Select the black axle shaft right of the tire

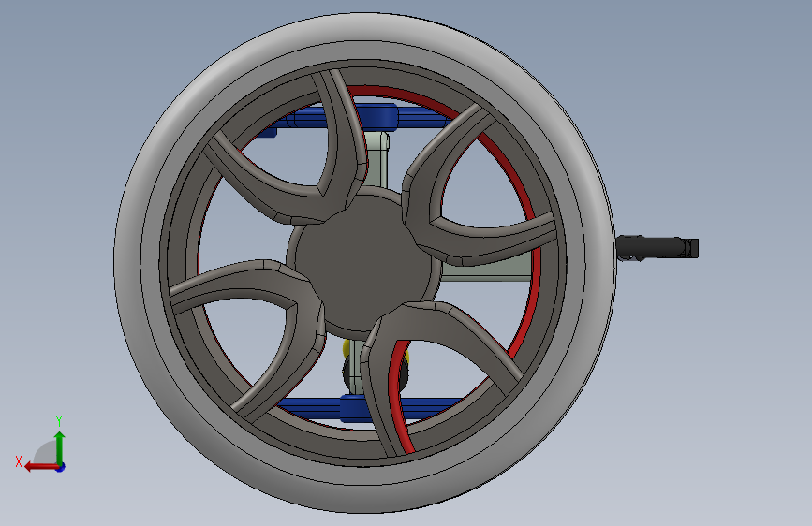tap(657, 247)
